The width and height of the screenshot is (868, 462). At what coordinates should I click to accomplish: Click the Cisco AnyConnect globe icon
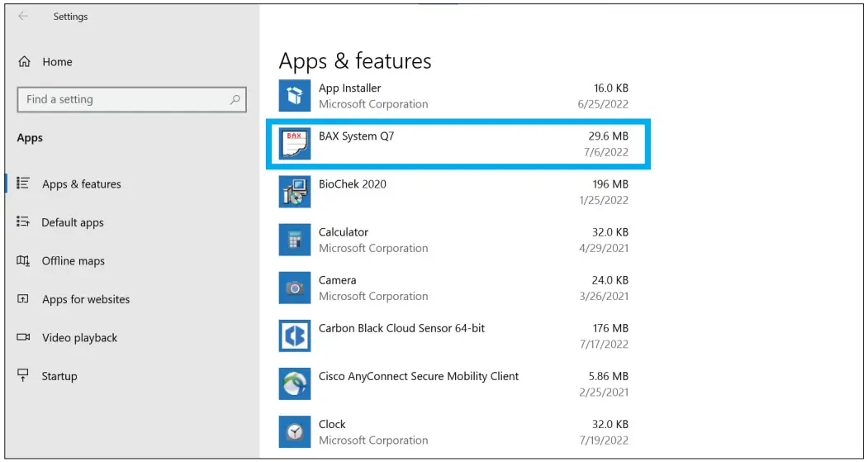coord(295,383)
